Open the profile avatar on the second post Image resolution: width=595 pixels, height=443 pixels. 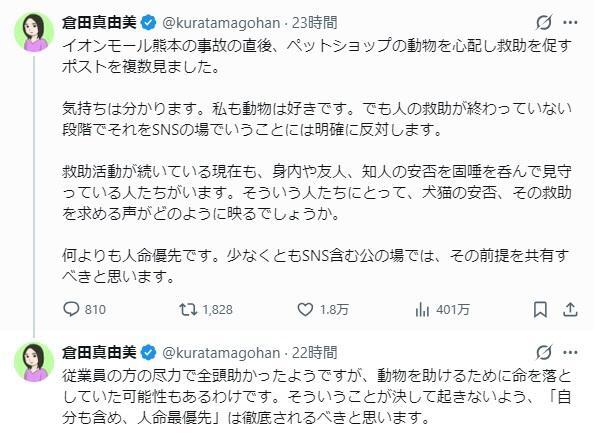click(34, 363)
